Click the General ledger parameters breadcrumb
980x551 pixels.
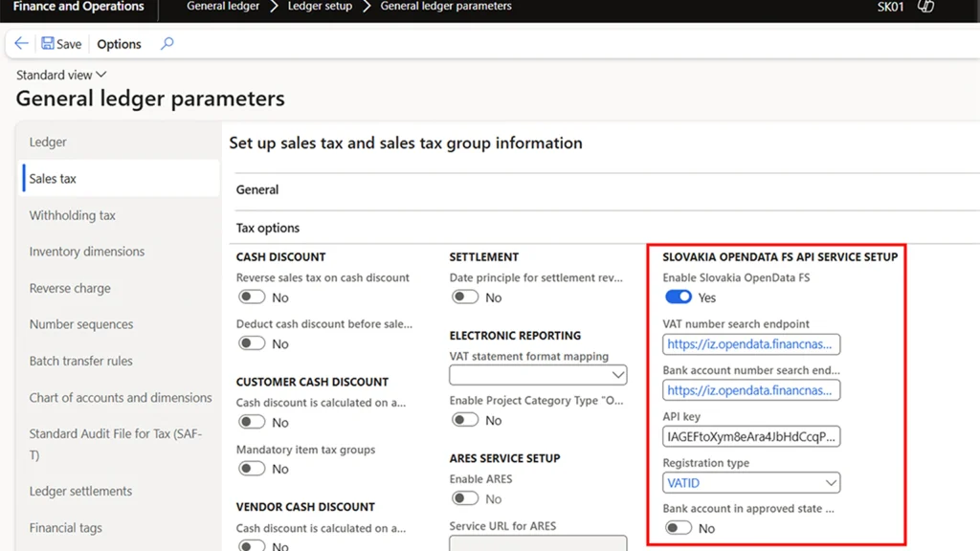(x=446, y=7)
